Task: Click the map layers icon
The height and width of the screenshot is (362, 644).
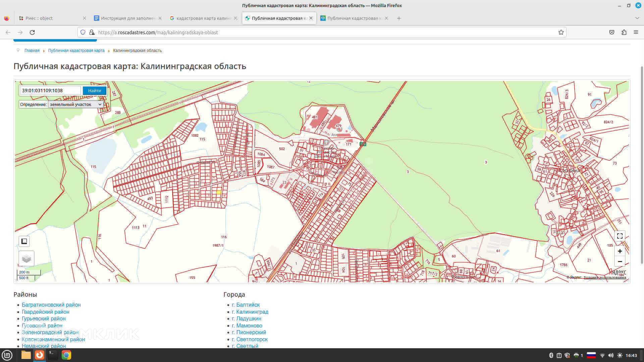Action: pos(26,258)
